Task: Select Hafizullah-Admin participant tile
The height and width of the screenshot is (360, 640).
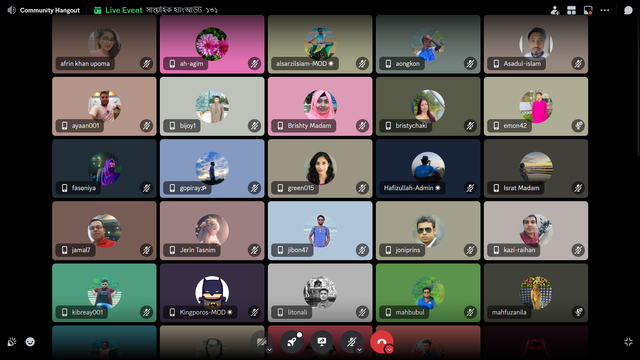Action: [428, 169]
